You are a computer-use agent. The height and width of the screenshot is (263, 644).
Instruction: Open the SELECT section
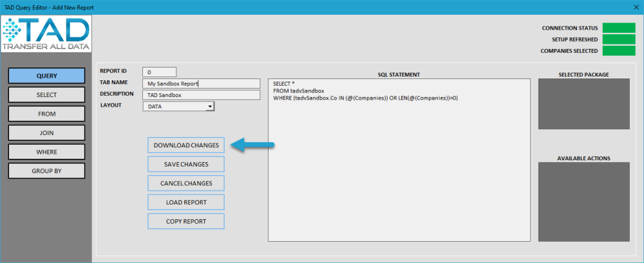tap(46, 95)
